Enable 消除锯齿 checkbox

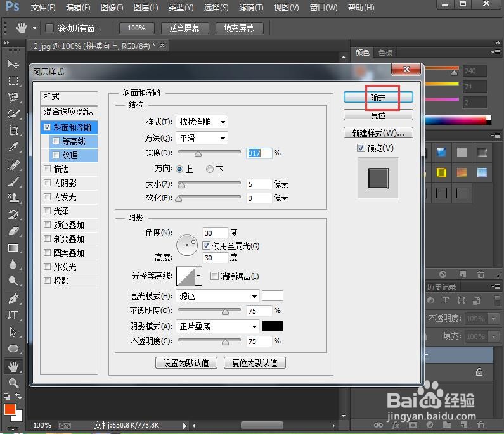tap(214, 276)
